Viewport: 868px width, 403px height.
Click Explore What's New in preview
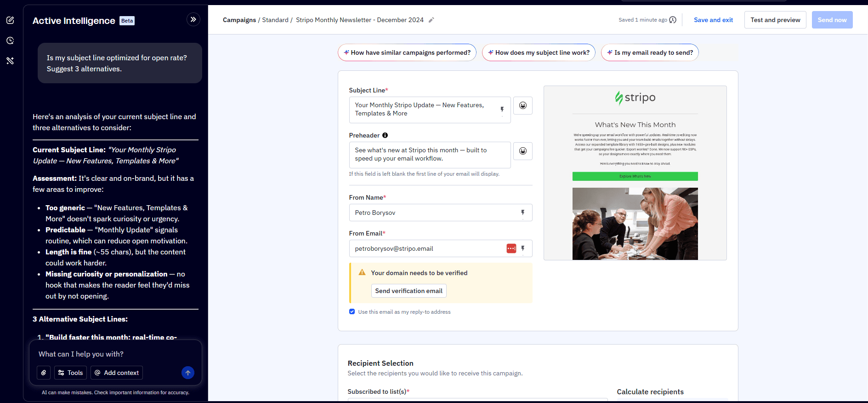[x=635, y=176]
